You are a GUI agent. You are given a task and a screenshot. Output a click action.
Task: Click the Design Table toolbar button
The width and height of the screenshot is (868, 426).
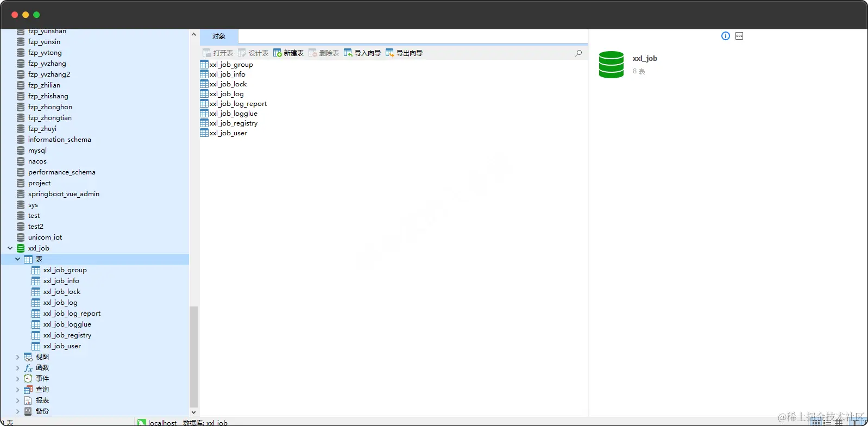pyautogui.click(x=253, y=53)
